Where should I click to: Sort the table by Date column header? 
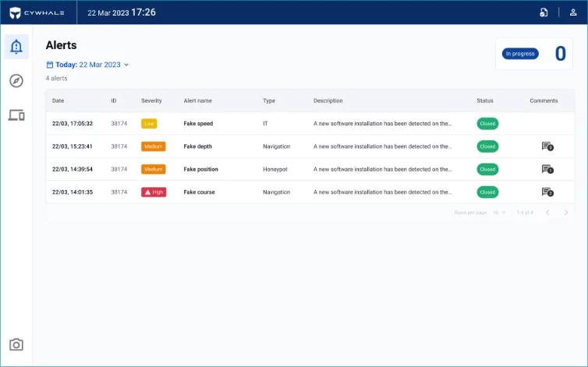[58, 101]
